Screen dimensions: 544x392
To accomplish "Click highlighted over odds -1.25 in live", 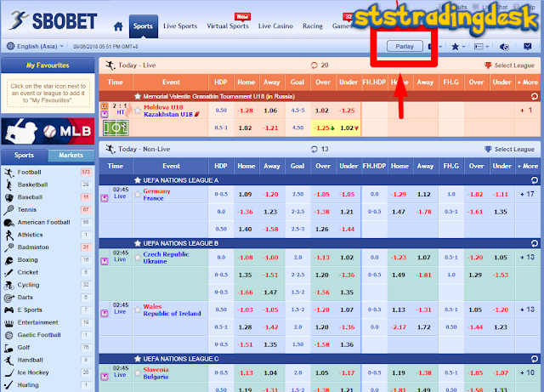I will tap(323, 128).
